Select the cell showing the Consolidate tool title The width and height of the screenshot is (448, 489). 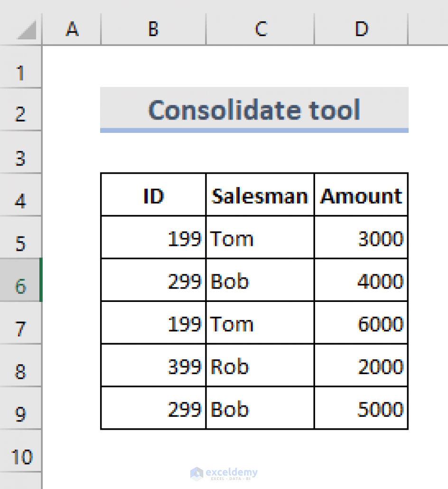point(254,109)
